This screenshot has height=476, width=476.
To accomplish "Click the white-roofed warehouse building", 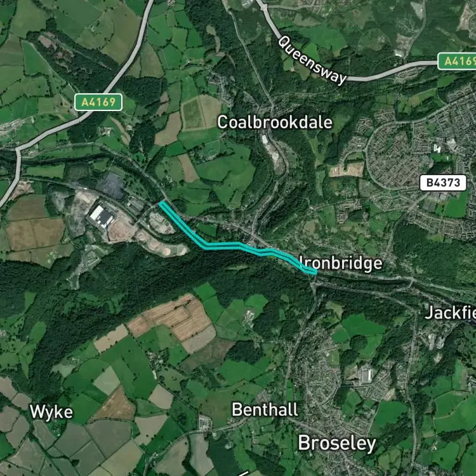I will coord(101,216).
